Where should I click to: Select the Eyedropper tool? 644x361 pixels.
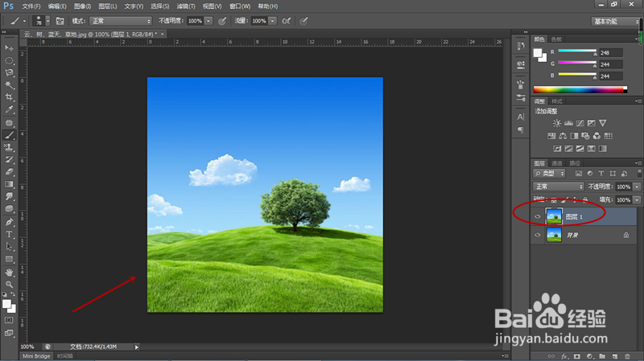coord(9,109)
